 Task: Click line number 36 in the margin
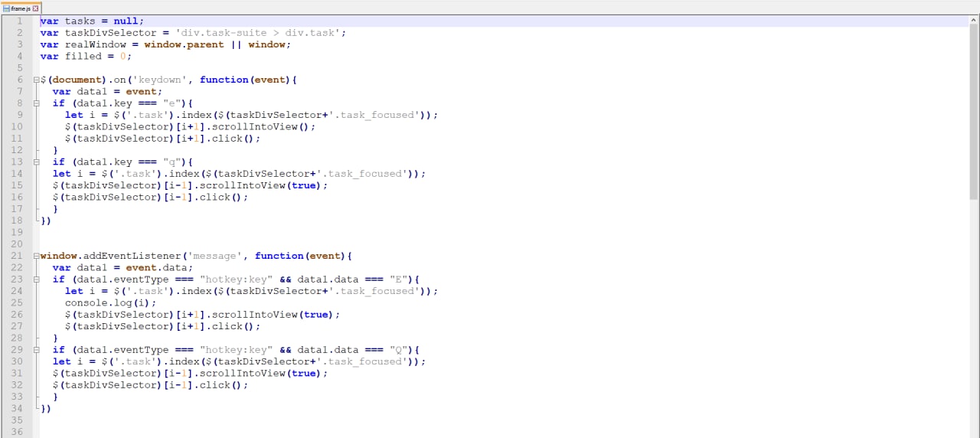[x=18, y=432]
